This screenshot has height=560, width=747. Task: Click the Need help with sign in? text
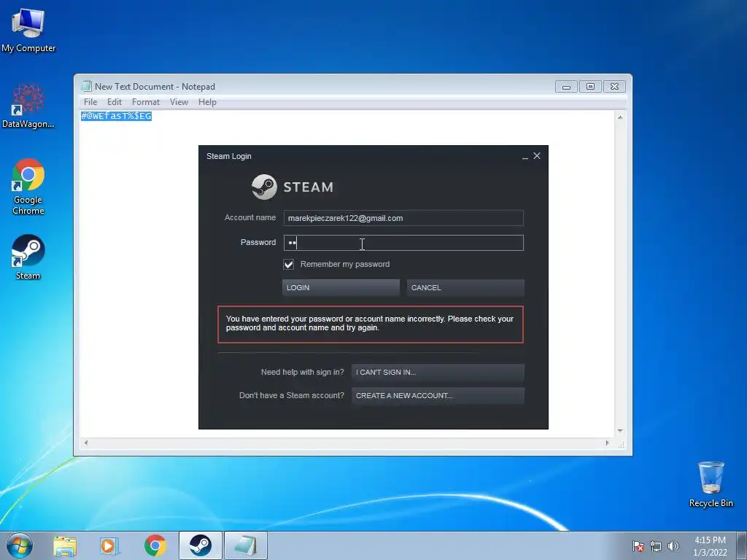pyautogui.click(x=303, y=373)
